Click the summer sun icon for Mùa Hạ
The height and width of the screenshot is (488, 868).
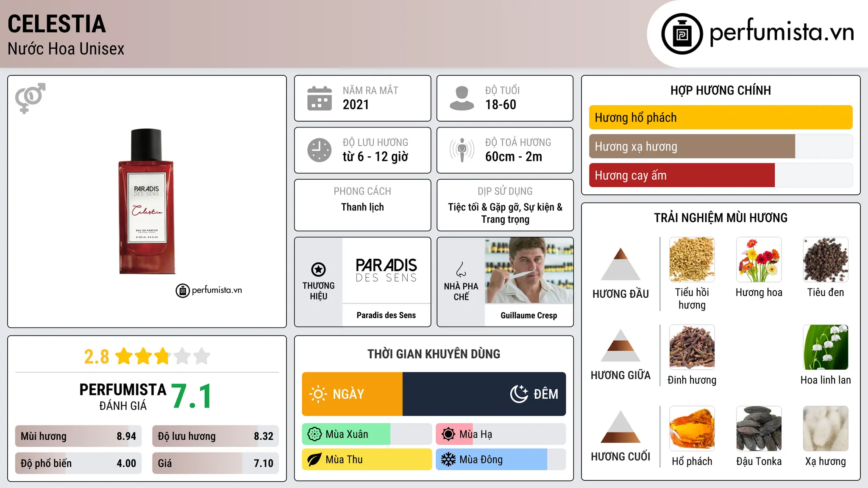pos(448,434)
